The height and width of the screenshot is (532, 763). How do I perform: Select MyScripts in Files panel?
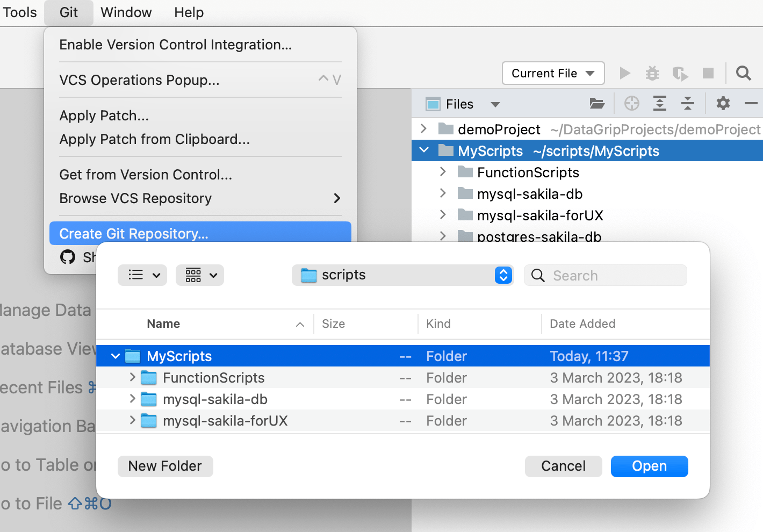tap(587, 150)
